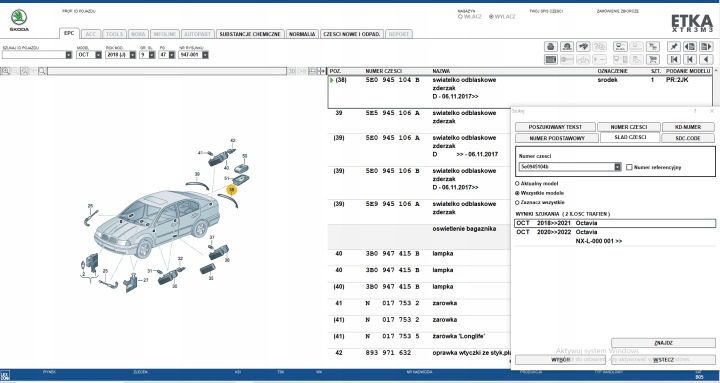This screenshot has height=383, width=720.
Task: Switch to KD.NUMER search tab
Action: point(688,127)
